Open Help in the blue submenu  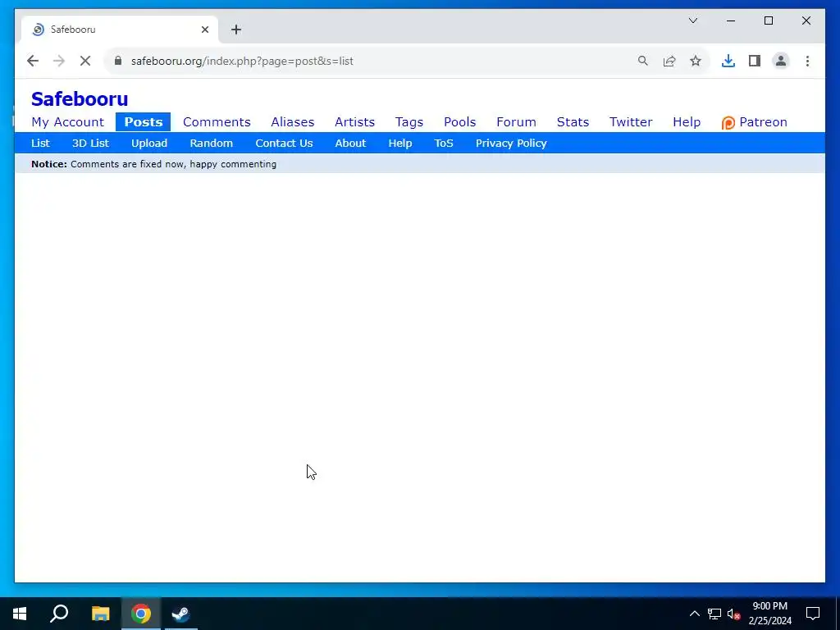[400, 143]
